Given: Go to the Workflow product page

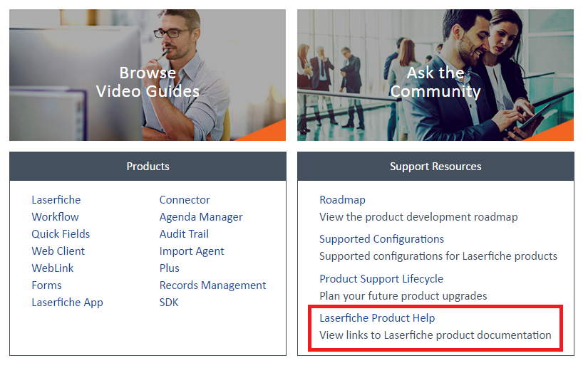Looking at the screenshot, I should pyautogui.click(x=55, y=217).
